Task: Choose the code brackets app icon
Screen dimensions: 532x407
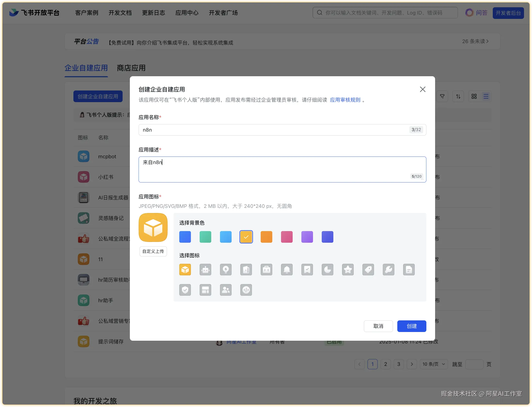Action: (x=246, y=290)
